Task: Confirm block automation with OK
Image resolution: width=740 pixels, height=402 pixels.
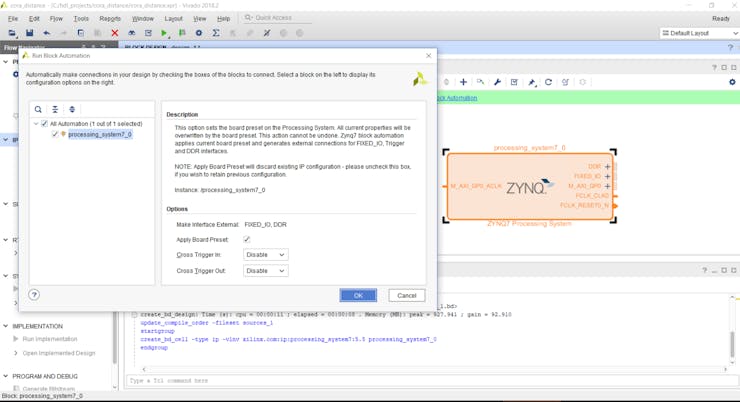Action: tap(358, 295)
